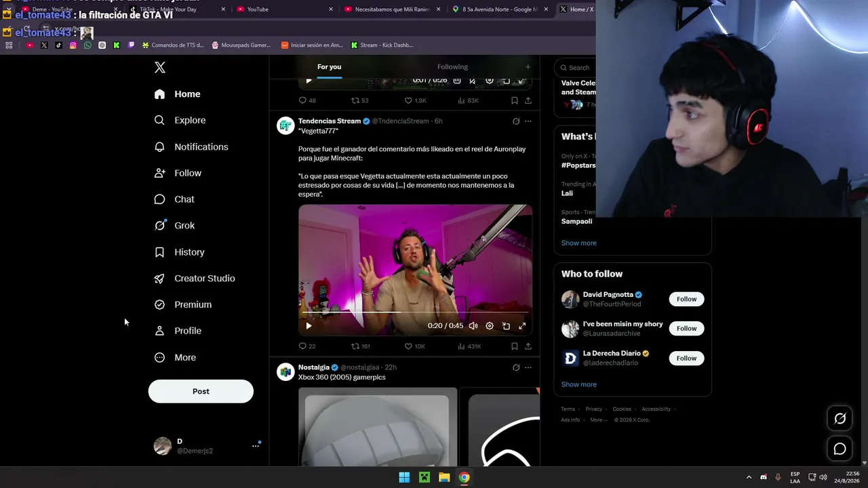
Task: Mute the Vegetta777 video
Action: coord(473,326)
